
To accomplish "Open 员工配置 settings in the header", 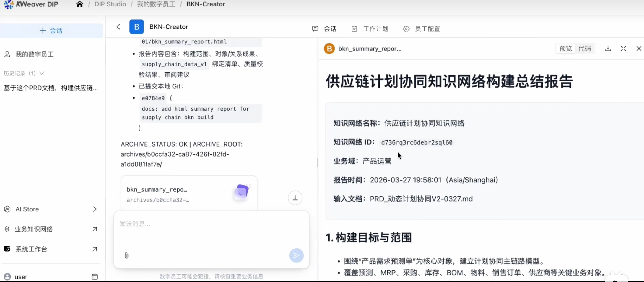I will tap(422, 29).
